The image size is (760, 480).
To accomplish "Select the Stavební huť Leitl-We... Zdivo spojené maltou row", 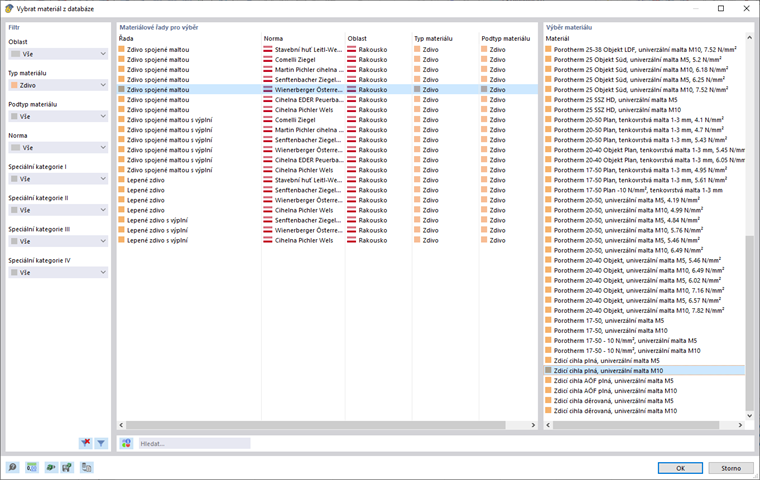I will click(328, 49).
